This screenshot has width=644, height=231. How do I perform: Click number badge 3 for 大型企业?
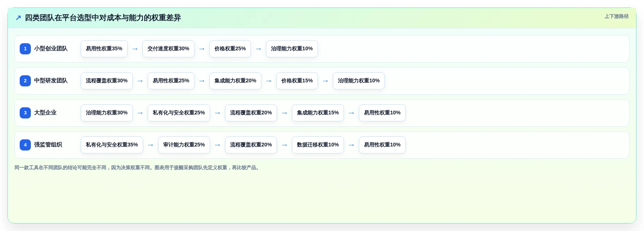point(25,113)
